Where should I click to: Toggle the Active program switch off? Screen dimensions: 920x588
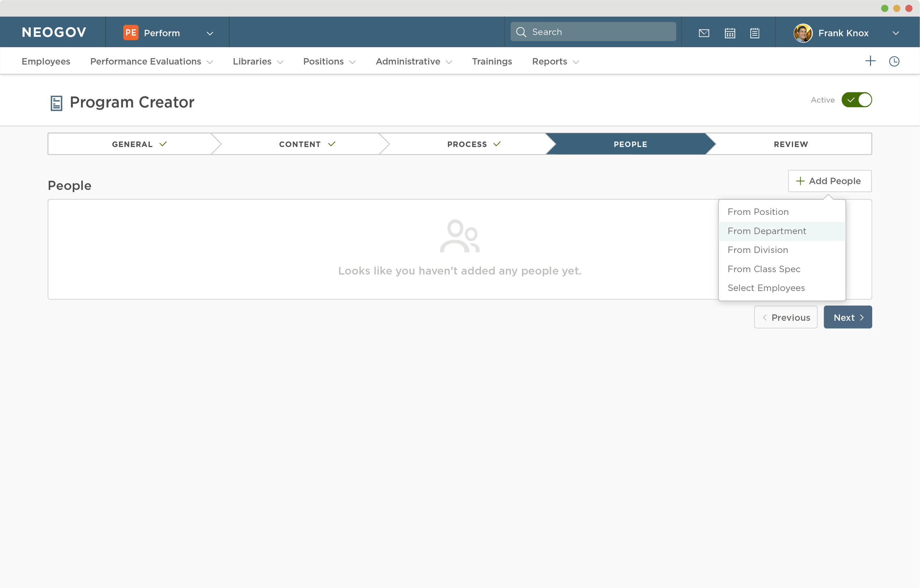pyautogui.click(x=857, y=100)
